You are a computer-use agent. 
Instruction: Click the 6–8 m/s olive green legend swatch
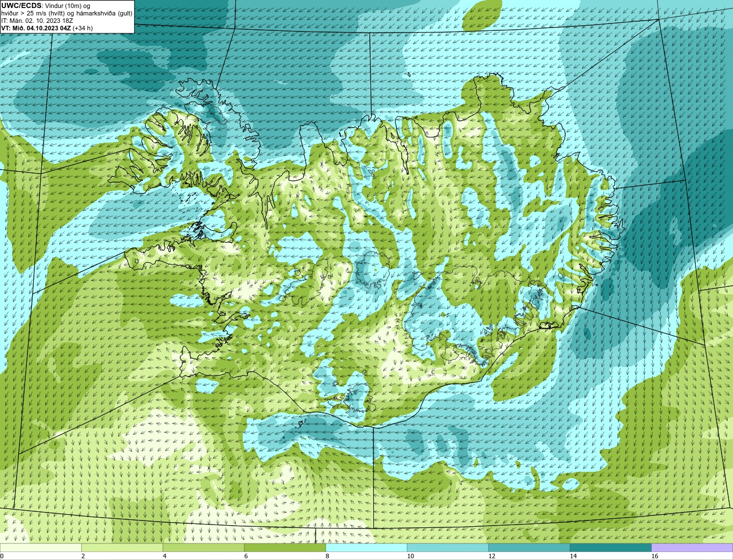285,548
